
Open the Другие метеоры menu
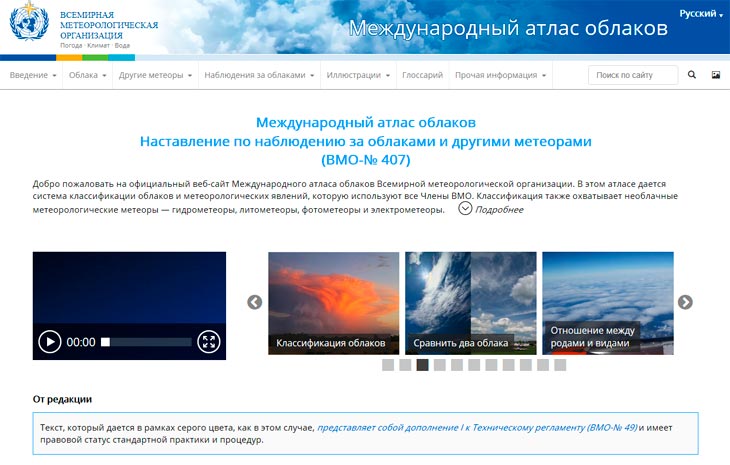click(x=155, y=75)
